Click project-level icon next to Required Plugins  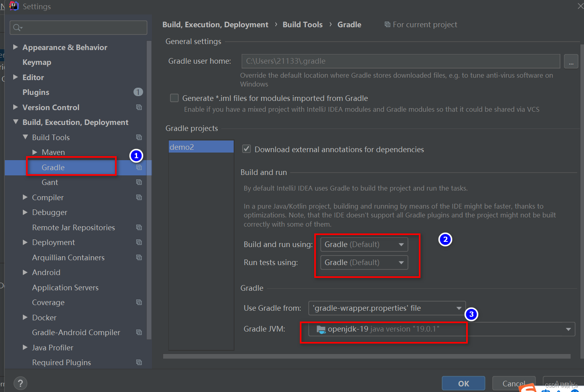coord(139,362)
